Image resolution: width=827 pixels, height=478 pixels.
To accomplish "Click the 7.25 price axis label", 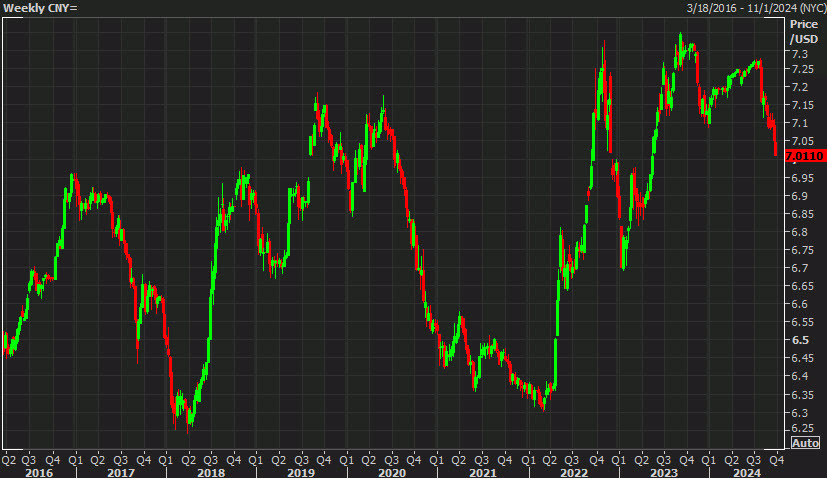I will 802,69.
